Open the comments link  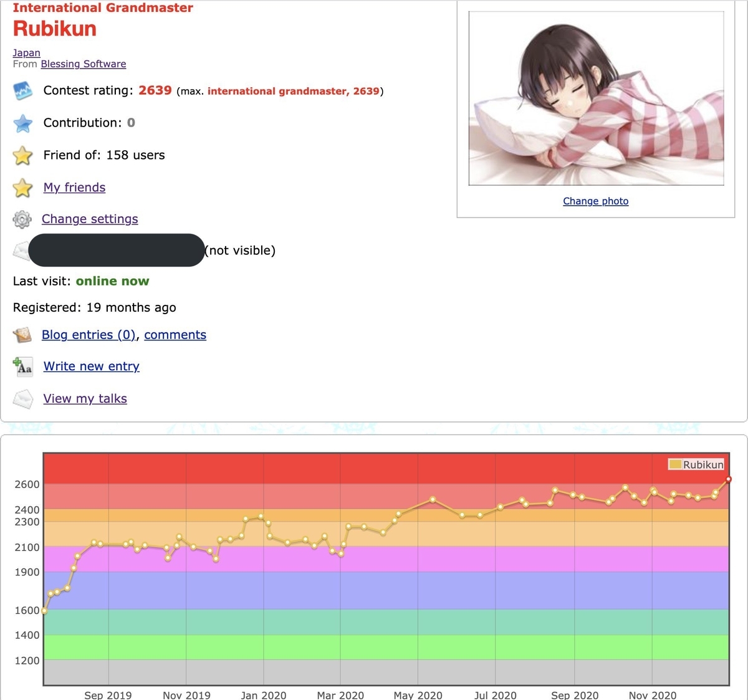(x=175, y=335)
